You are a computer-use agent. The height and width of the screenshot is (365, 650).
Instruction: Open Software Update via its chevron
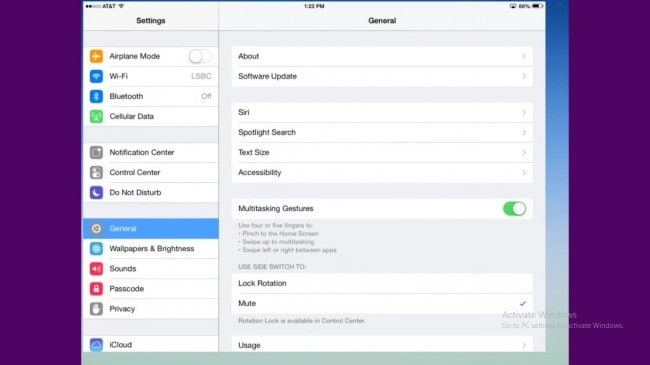[524, 76]
